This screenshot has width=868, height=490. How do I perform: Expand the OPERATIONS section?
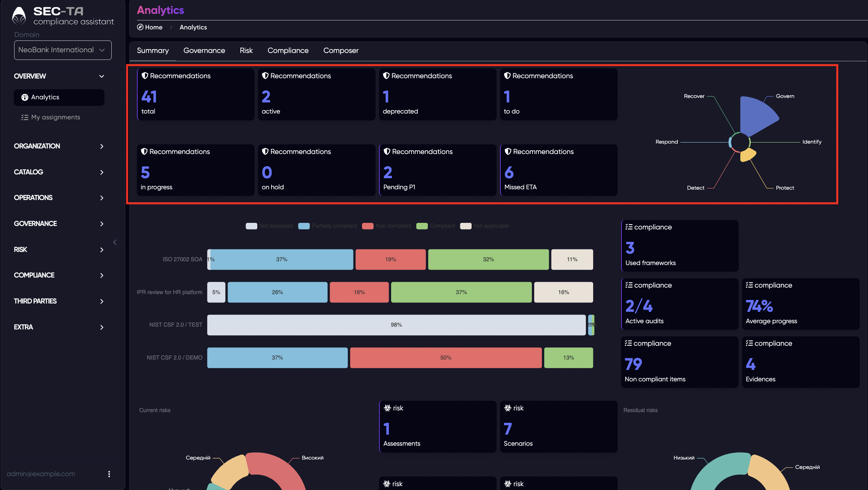pos(59,198)
